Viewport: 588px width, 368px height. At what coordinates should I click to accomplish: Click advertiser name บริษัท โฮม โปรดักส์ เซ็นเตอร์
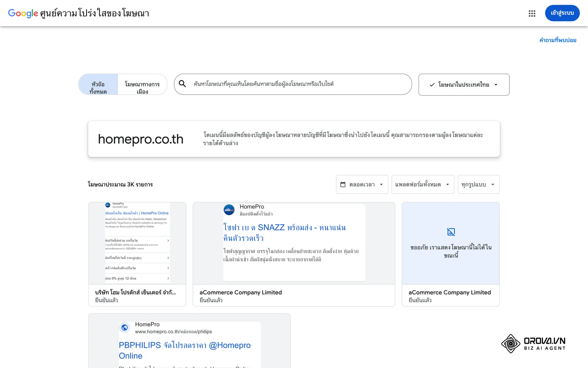[135, 292]
